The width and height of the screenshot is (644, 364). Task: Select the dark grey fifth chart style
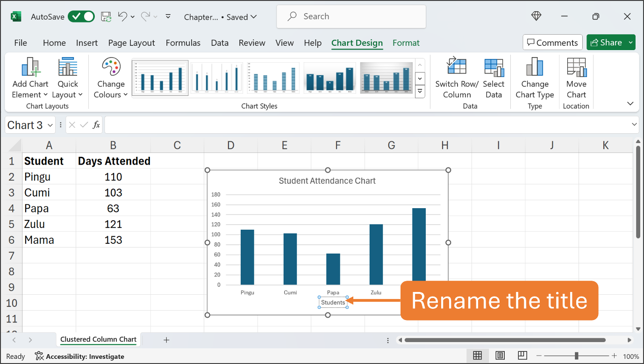coord(386,78)
